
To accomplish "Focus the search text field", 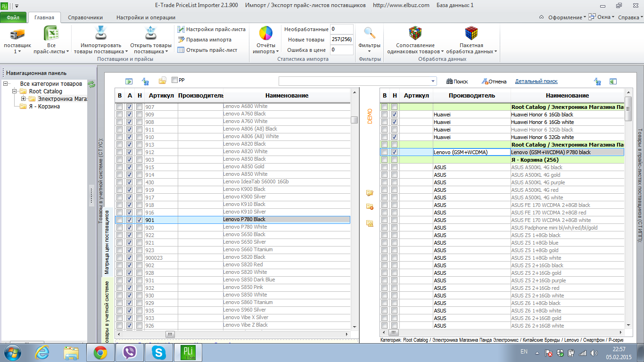I will point(354,81).
